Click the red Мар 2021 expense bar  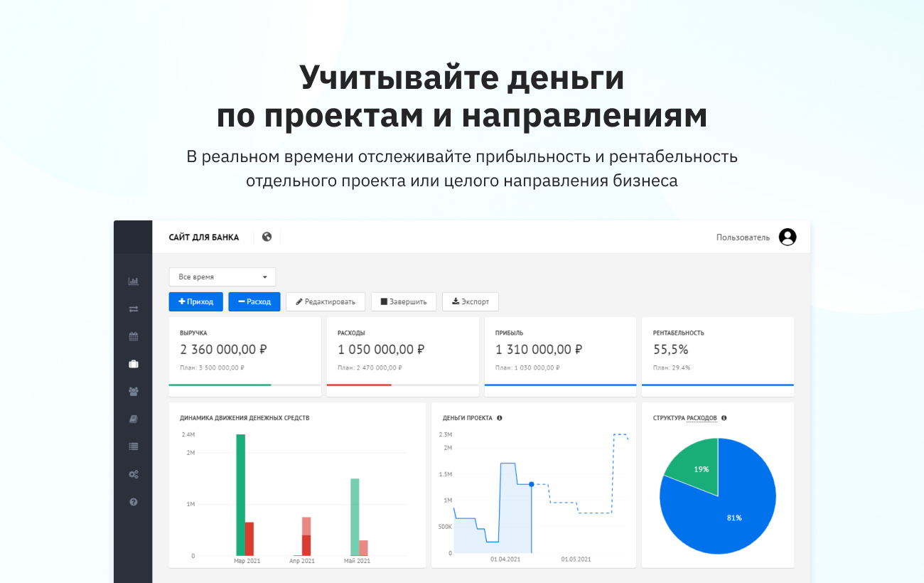click(x=249, y=539)
